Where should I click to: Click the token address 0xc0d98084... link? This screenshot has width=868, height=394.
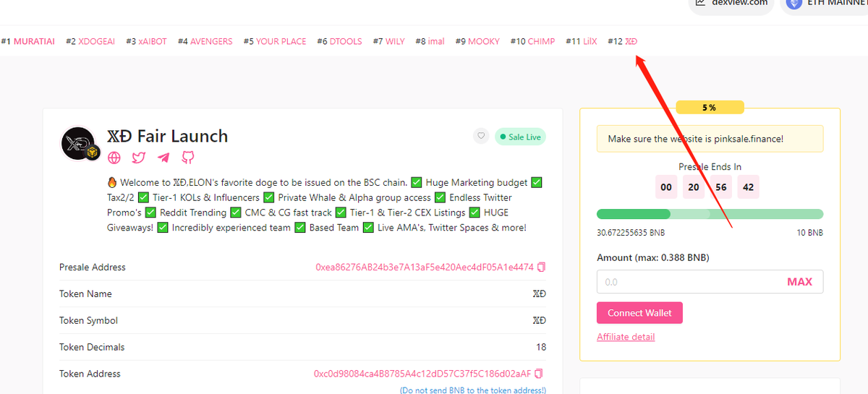coord(422,374)
